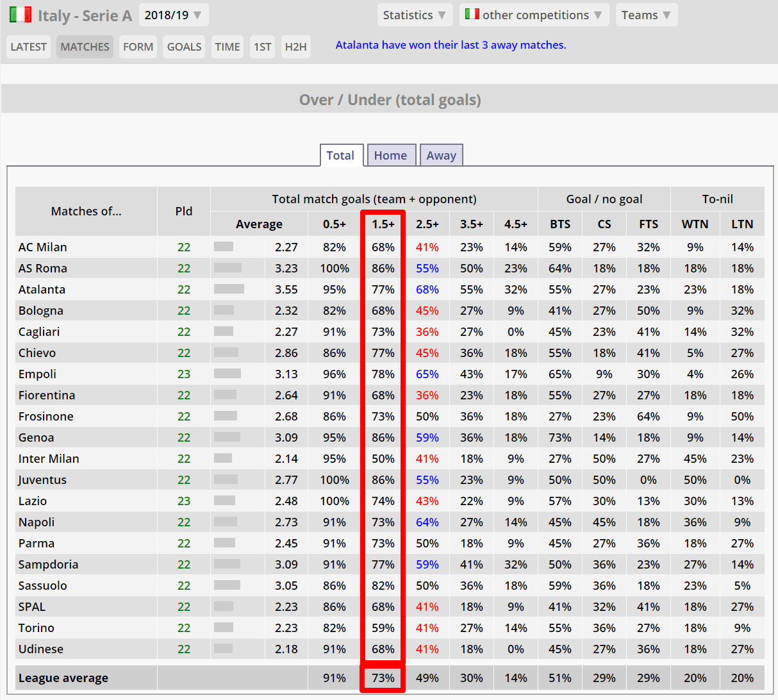Click Frosinone's 64% FTS value
Image resolution: width=778 pixels, height=700 pixels.
point(649,416)
